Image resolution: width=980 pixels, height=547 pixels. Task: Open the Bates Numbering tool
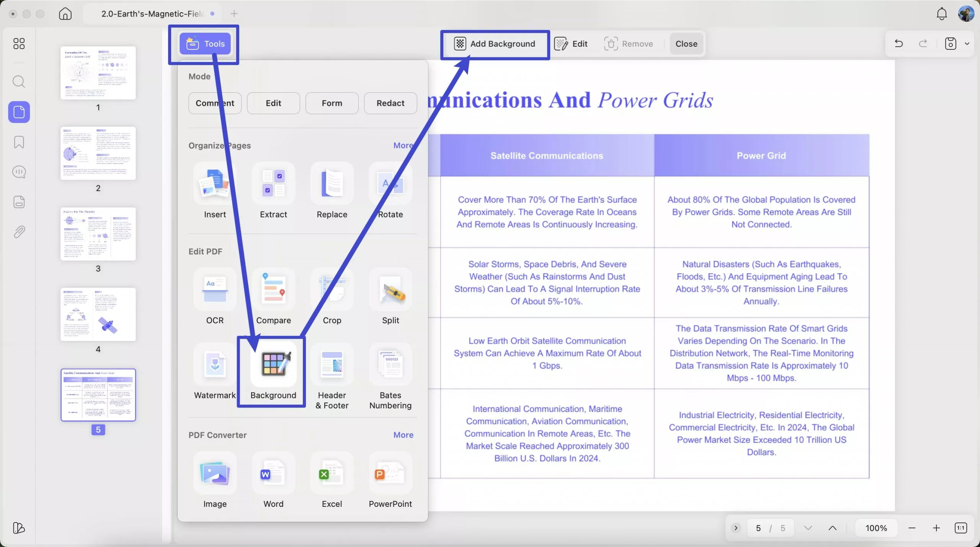click(x=390, y=377)
